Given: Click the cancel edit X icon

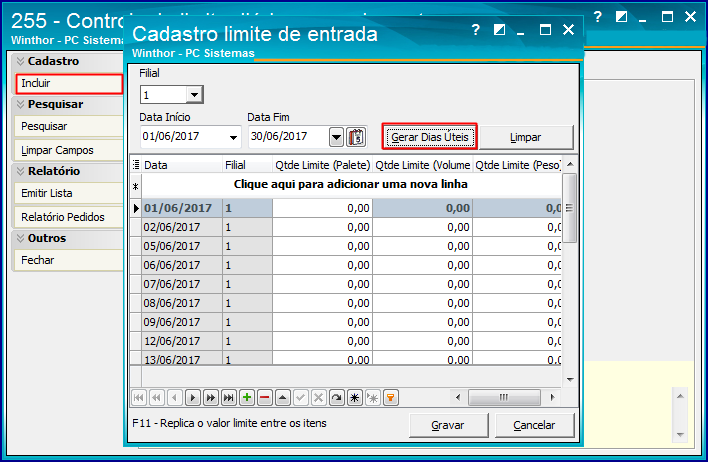Looking at the screenshot, I should [x=319, y=398].
